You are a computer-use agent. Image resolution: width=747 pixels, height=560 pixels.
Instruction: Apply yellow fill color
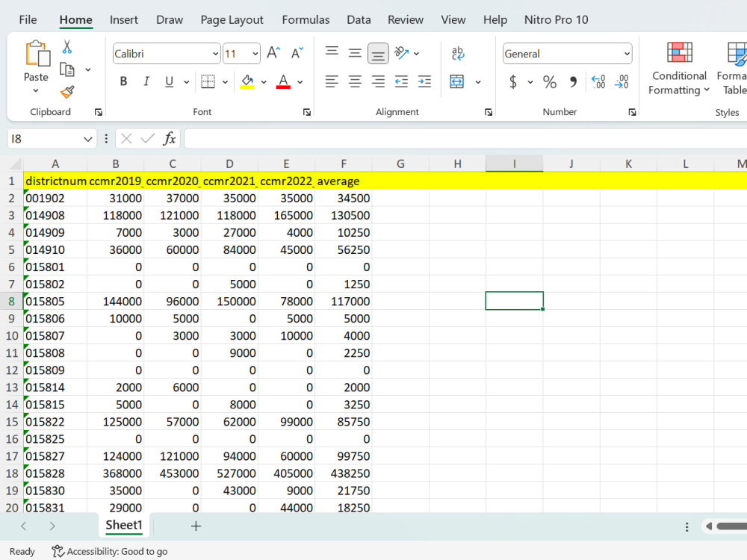click(247, 81)
